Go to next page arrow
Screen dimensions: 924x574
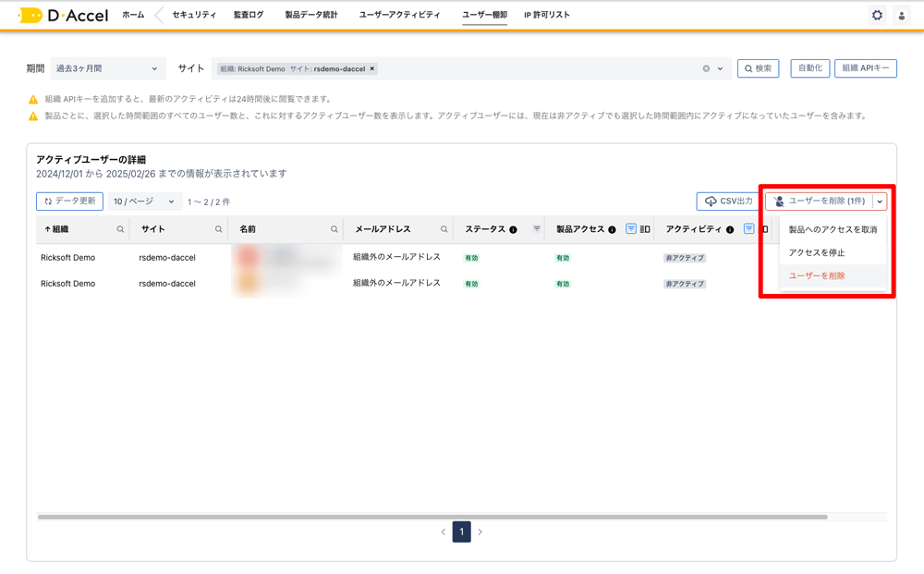click(480, 531)
